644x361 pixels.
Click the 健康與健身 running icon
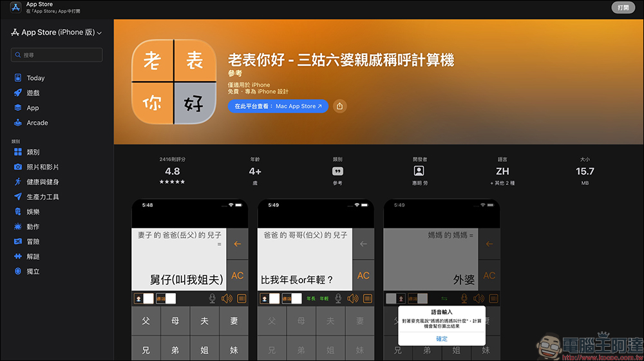17,182
